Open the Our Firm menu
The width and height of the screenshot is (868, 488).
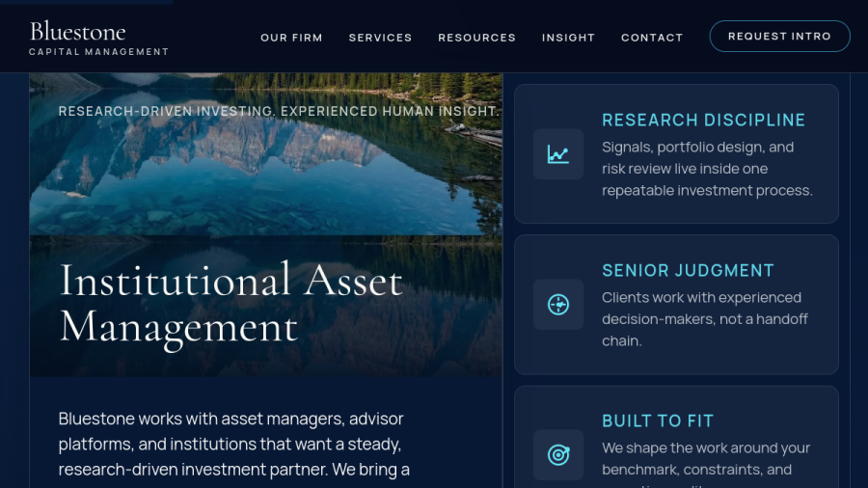[291, 38]
